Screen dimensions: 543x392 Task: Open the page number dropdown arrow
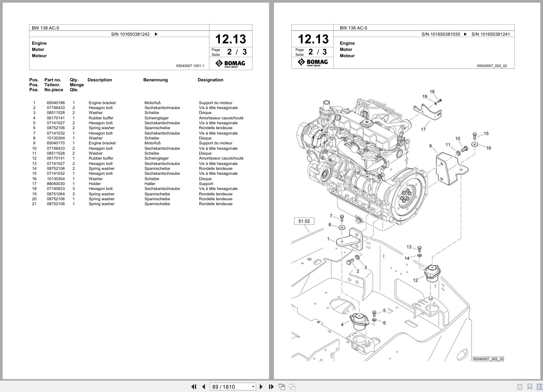click(253, 387)
